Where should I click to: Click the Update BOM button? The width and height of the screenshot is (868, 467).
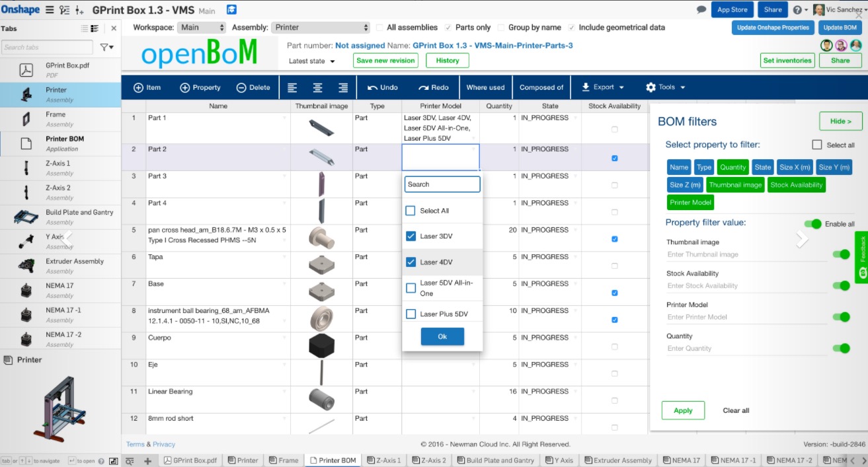841,28
